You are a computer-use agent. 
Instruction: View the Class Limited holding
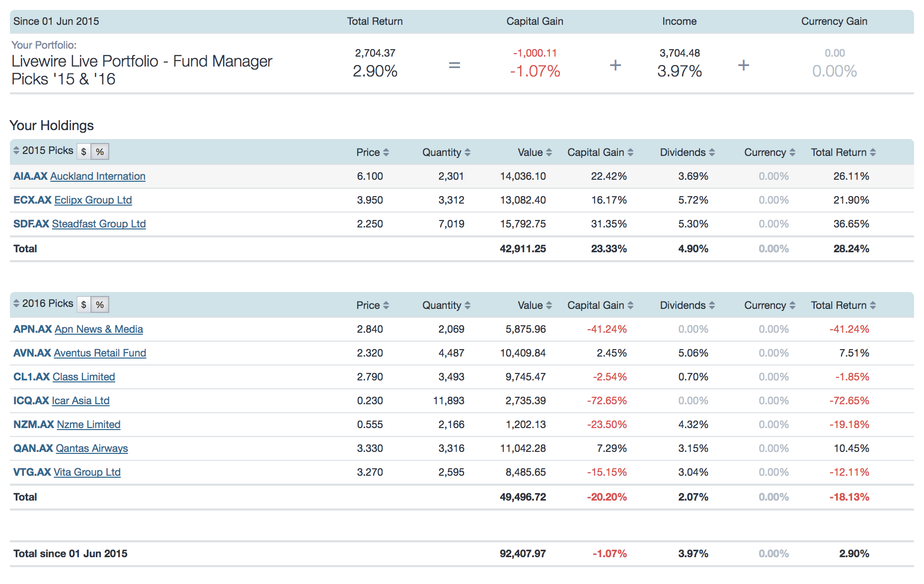(x=83, y=377)
